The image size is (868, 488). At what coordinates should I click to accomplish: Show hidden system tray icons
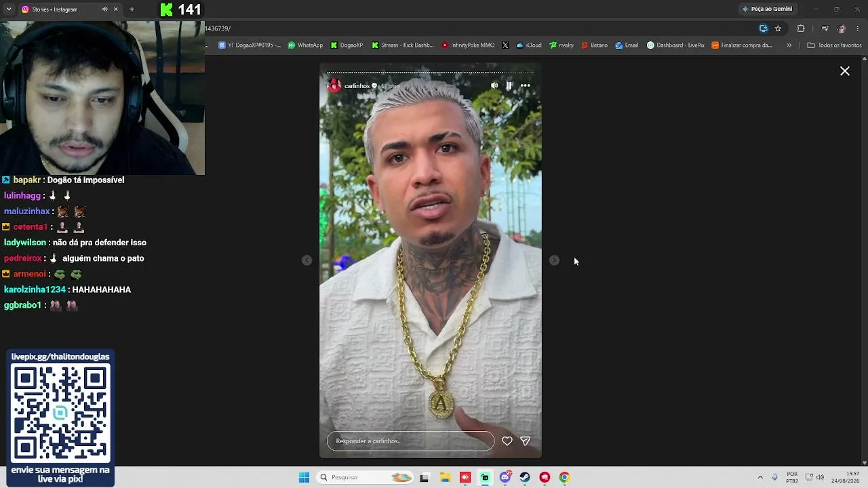coord(760,477)
